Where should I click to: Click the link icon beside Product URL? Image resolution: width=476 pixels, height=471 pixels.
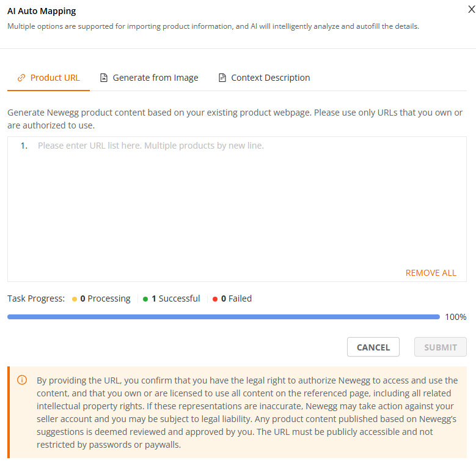click(21, 78)
